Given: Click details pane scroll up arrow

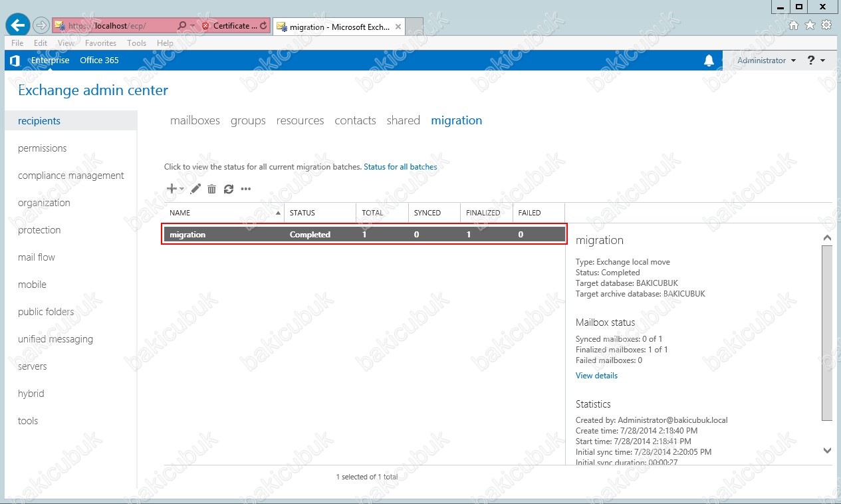Looking at the screenshot, I should coord(827,237).
